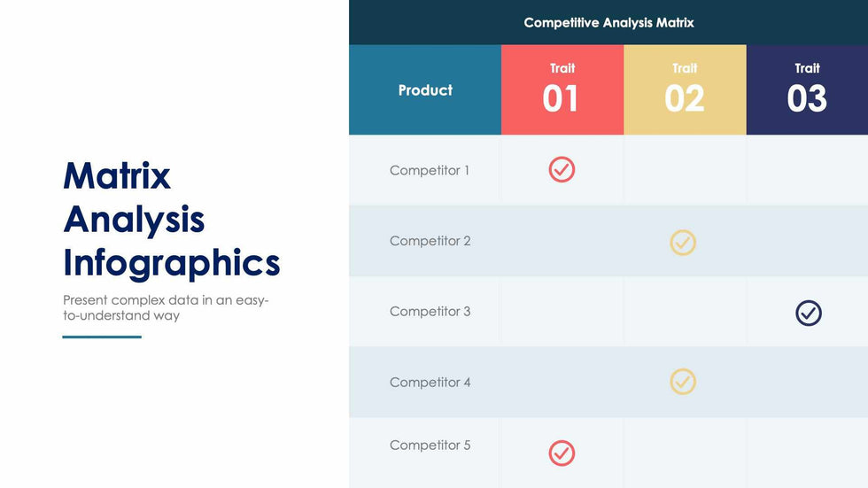Click the empty Trait 01 cell for Competitor 3
The height and width of the screenshot is (488, 868).
click(562, 312)
